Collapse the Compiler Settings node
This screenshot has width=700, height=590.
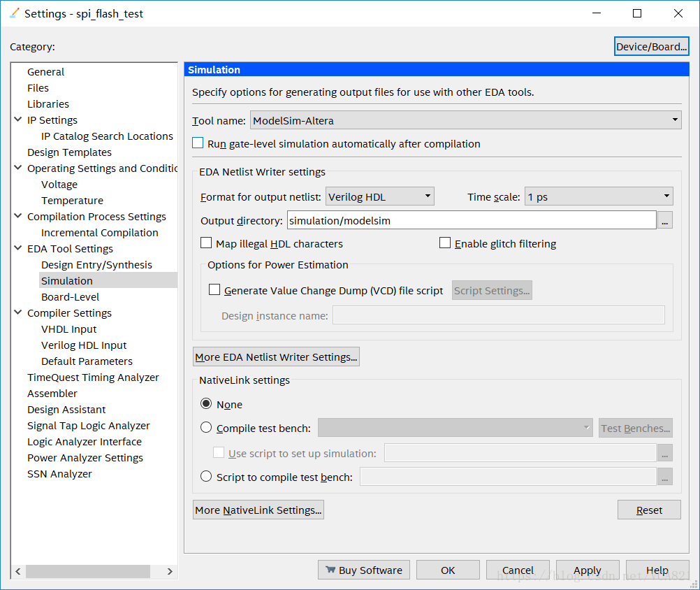(x=18, y=312)
